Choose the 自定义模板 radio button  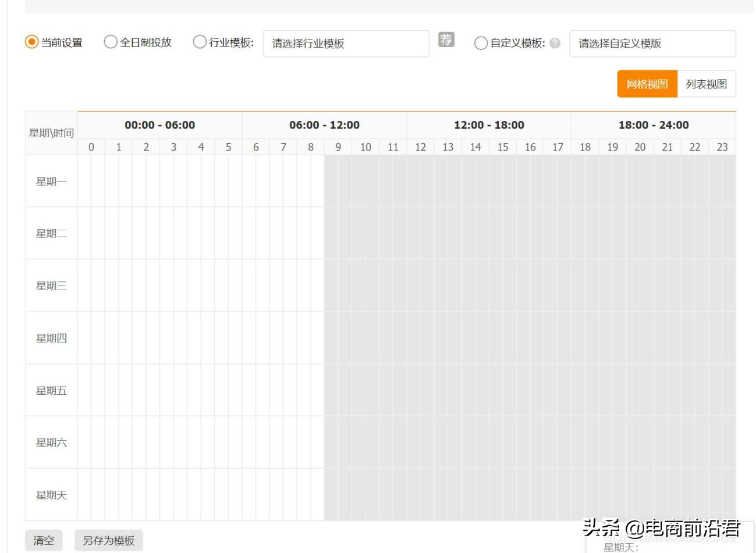pos(481,43)
